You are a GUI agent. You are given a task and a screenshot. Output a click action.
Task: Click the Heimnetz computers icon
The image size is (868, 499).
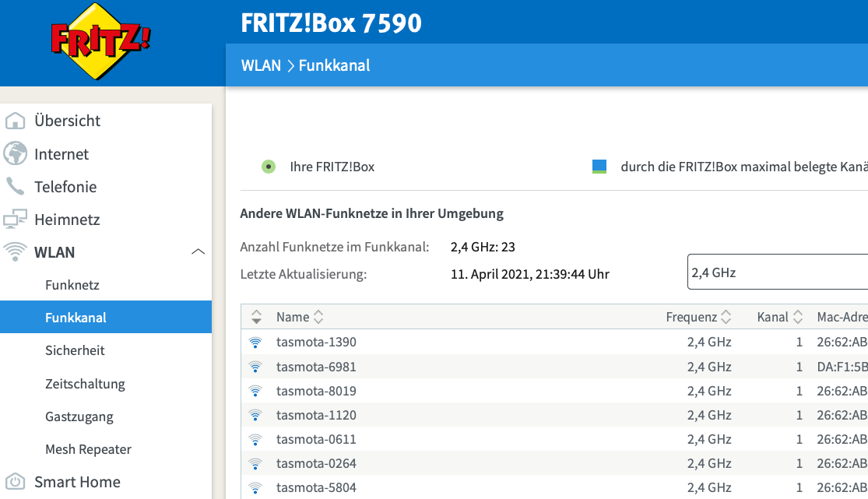15,220
